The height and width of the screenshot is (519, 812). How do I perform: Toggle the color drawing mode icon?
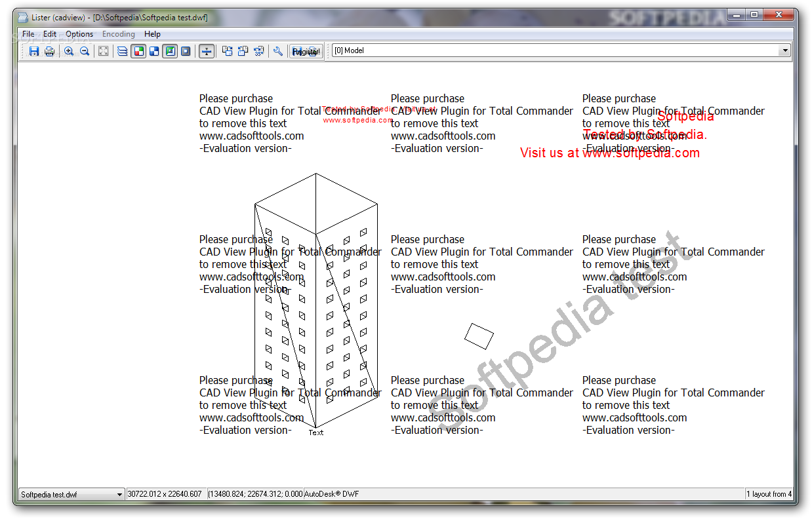tap(138, 51)
